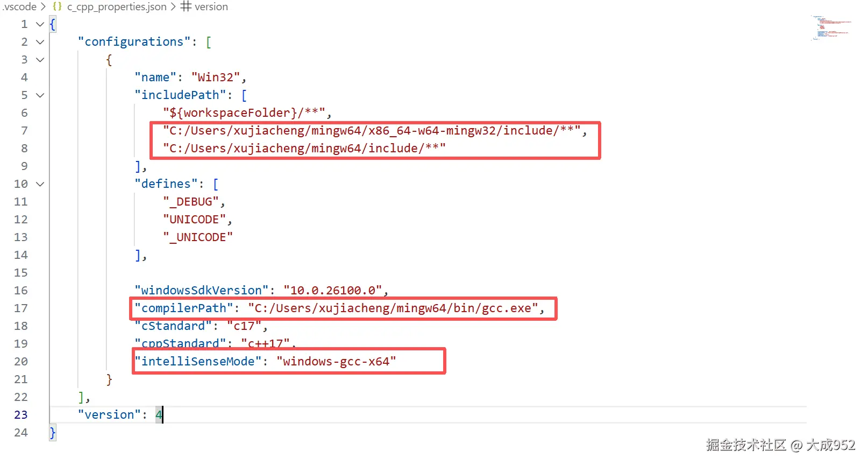Viewport: 868px width, 465px height.
Task: Place cursor on "name" key
Action: click(x=155, y=77)
